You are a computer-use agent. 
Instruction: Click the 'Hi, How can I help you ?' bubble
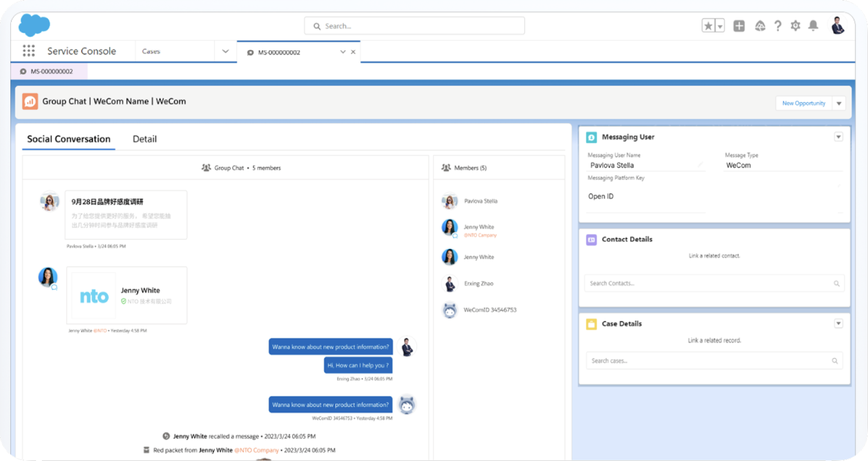pos(358,365)
